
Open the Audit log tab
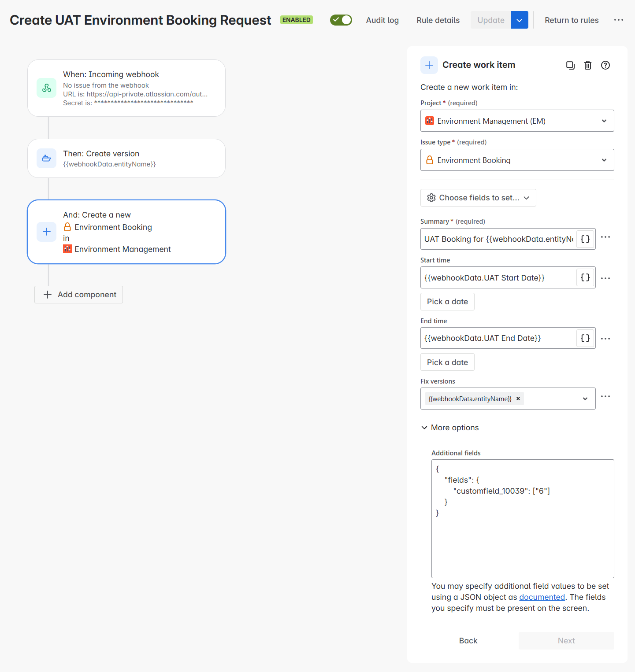[x=382, y=20]
